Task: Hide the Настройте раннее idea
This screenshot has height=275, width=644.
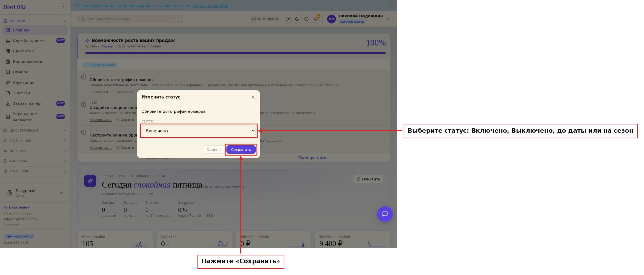Action: [125, 148]
